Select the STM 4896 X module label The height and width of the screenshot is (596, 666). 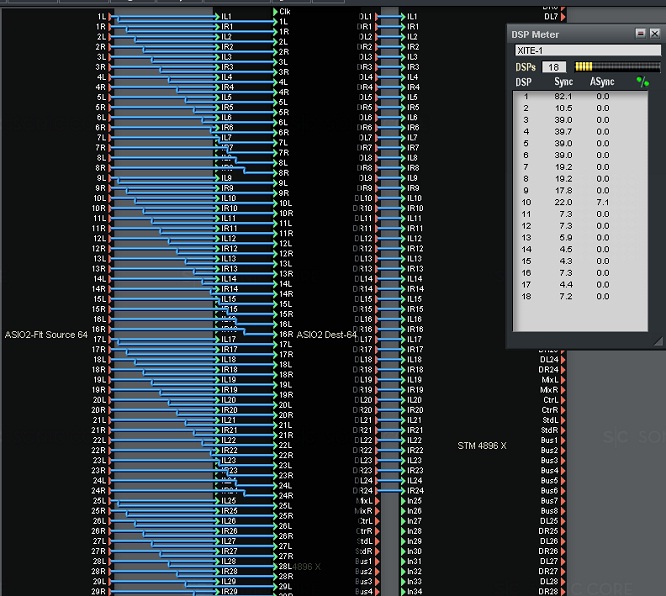482,446
